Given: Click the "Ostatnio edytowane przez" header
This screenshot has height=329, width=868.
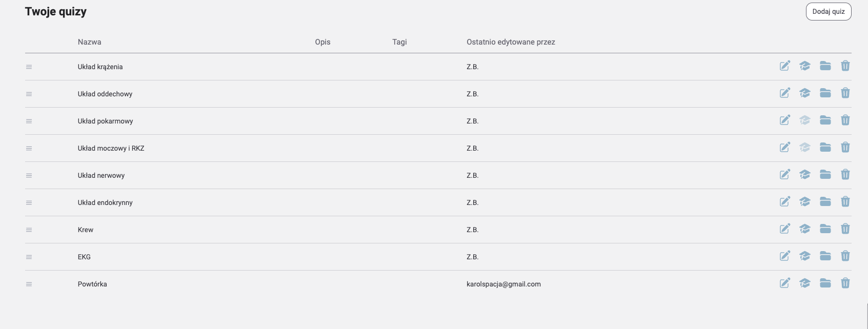Looking at the screenshot, I should click(511, 42).
